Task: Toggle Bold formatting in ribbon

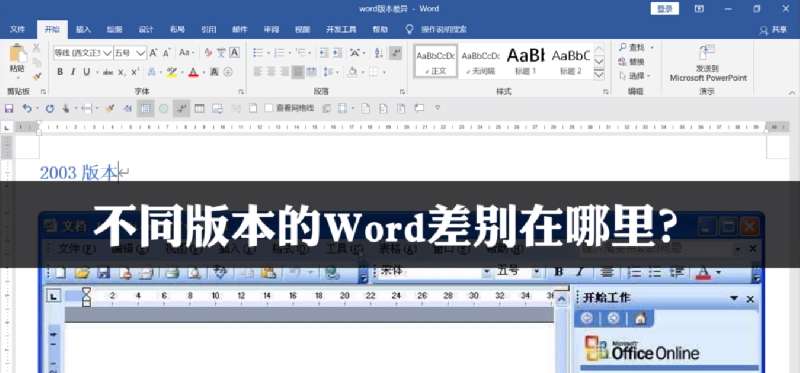Action: tap(60, 72)
